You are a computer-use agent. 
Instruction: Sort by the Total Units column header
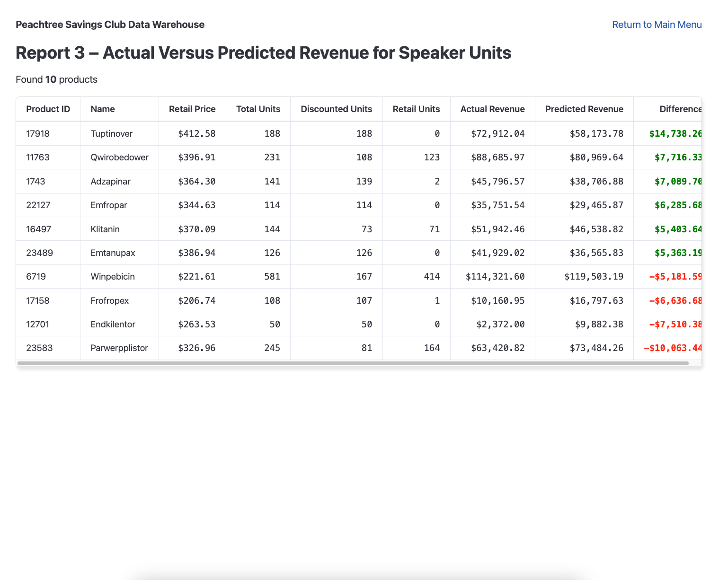(x=258, y=109)
